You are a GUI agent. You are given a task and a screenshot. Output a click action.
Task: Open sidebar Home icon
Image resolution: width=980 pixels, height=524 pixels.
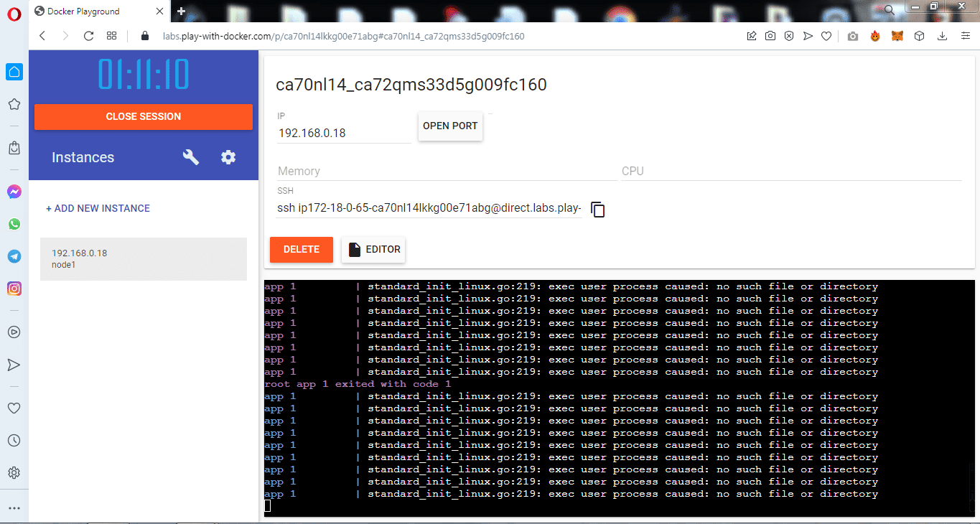14,72
